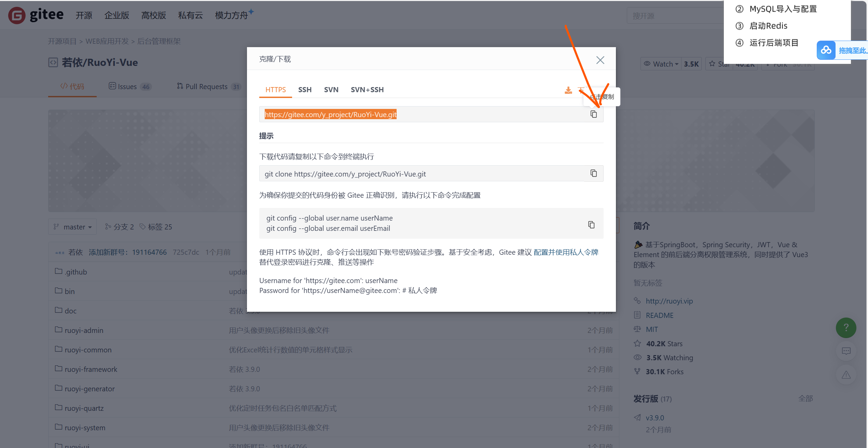Open commit message 优化Excel统计行数值的单元格样式显示
Screen dimensions: 868x448
pyautogui.click(x=290, y=350)
